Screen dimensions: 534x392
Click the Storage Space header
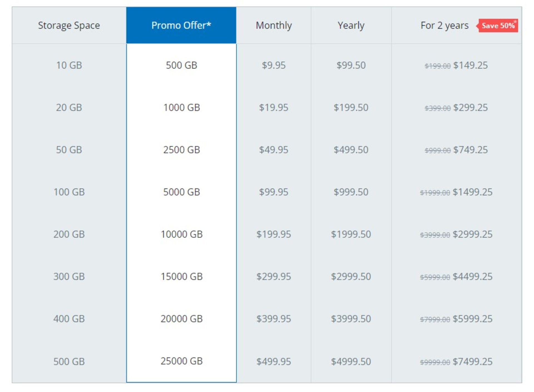point(69,25)
